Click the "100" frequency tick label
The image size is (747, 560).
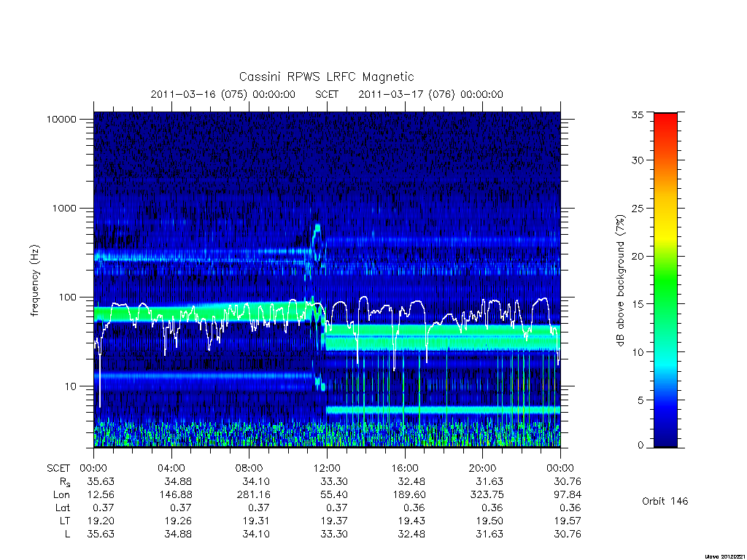67,297
